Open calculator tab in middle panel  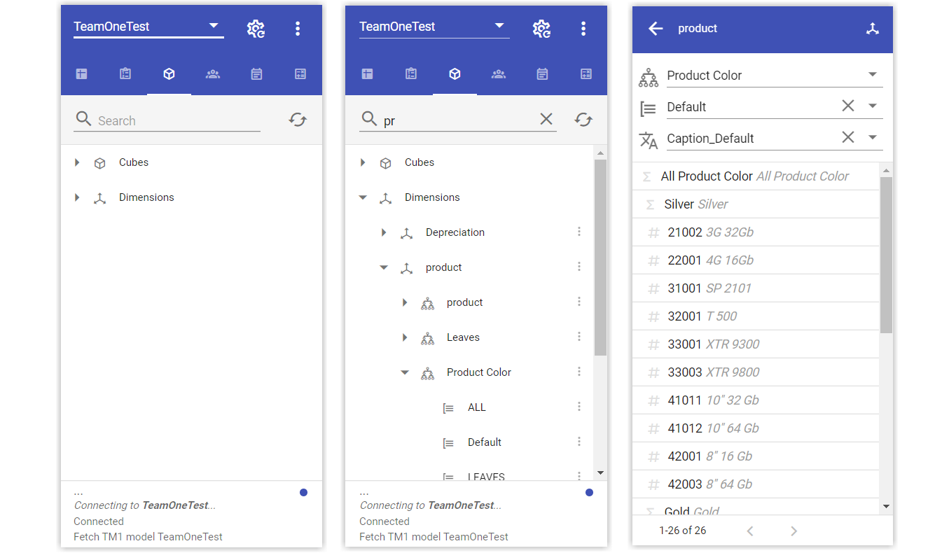[586, 73]
